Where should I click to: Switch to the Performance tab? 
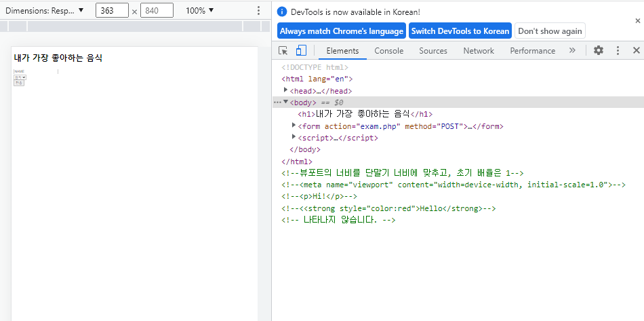click(532, 51)
